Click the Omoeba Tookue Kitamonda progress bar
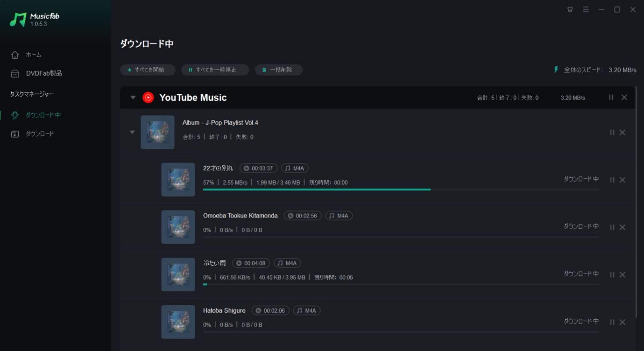644x351 pixels. click(x=401, y=237)
